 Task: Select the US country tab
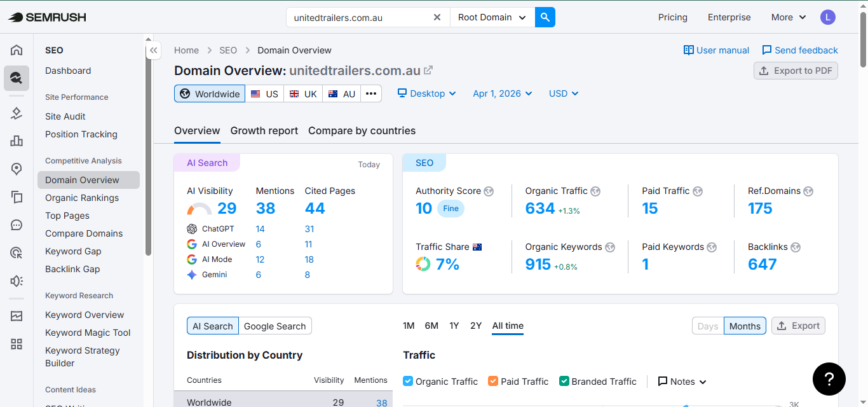264,93
